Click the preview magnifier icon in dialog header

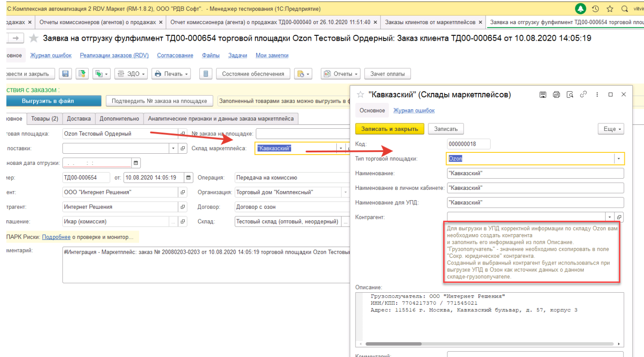coord(570,95)
